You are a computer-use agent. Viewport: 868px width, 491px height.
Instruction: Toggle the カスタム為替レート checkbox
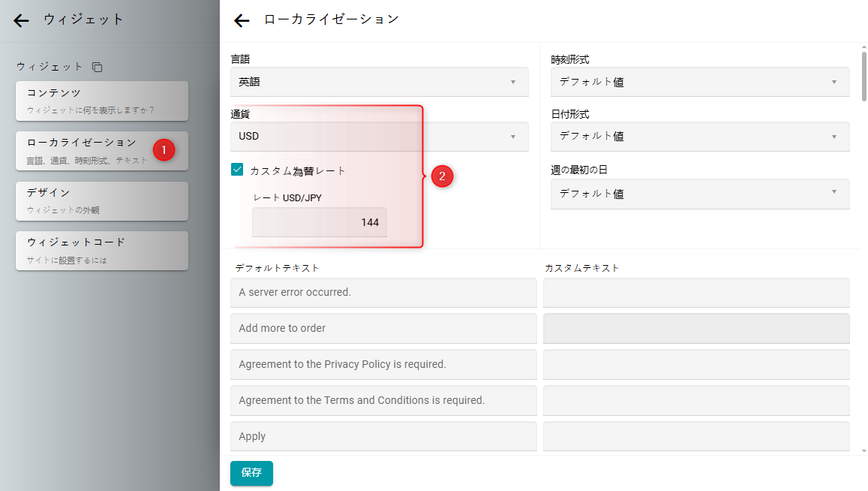tap(237, 170)
